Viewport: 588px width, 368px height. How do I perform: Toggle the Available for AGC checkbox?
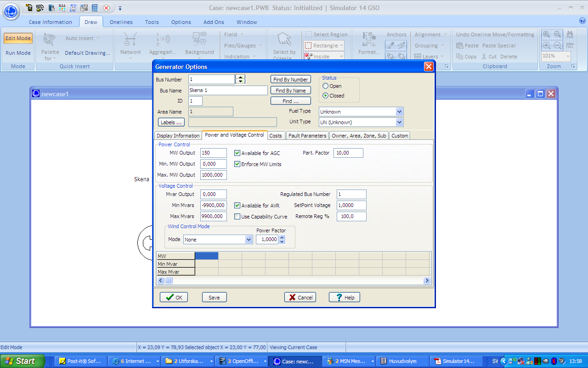coord(237,153)
